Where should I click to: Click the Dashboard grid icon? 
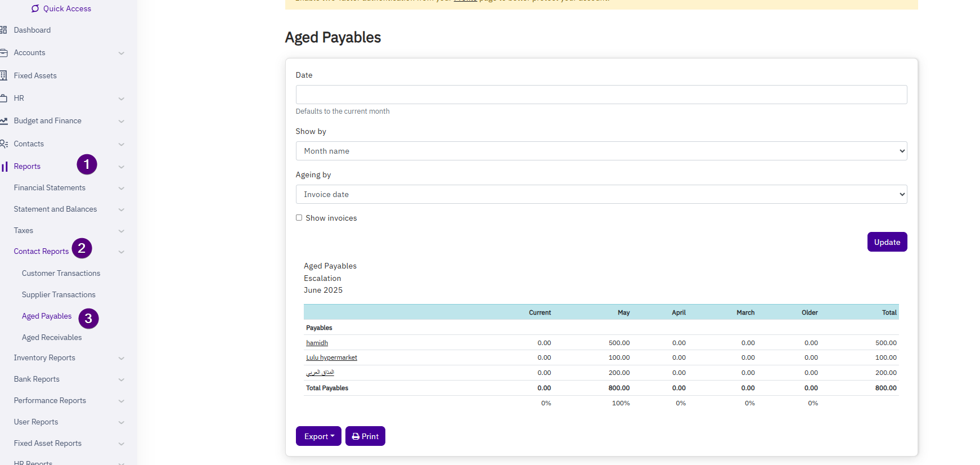click(3, 30)
